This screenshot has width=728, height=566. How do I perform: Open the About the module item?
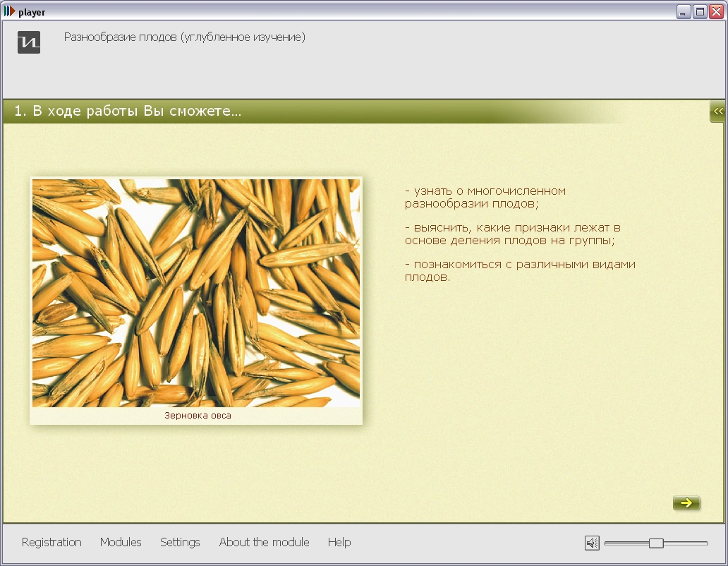coord(264,542)
